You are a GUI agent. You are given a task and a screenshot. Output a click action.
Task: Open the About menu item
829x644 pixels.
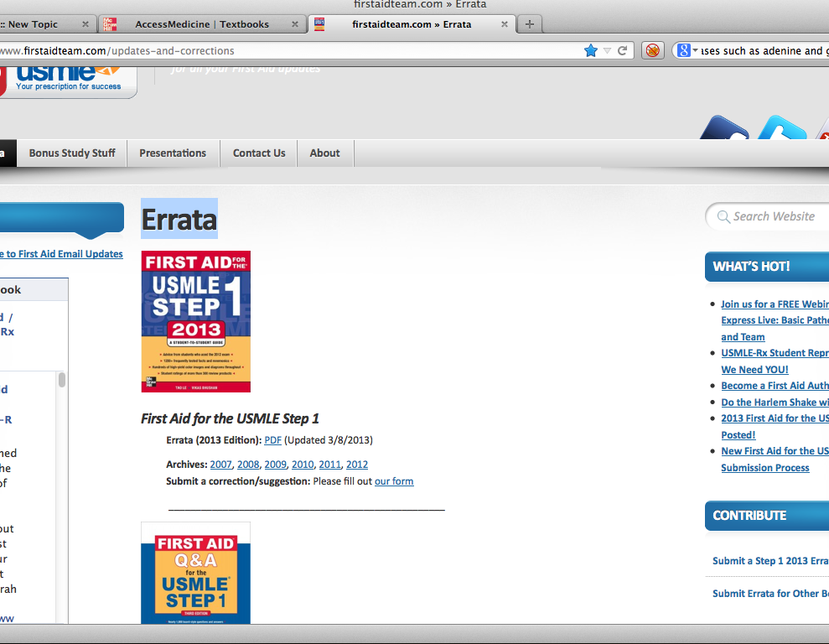coord(324,153)
